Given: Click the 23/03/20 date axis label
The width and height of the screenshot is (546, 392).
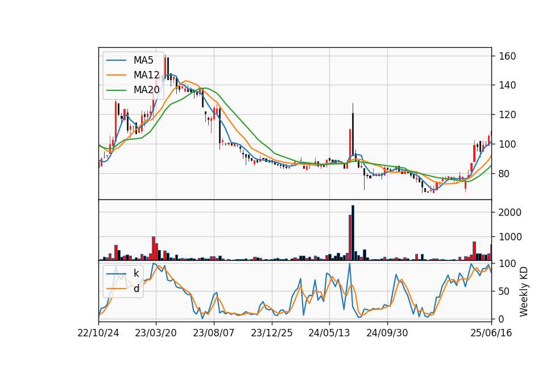Looking at the screenshot, I should click(156, 333).
